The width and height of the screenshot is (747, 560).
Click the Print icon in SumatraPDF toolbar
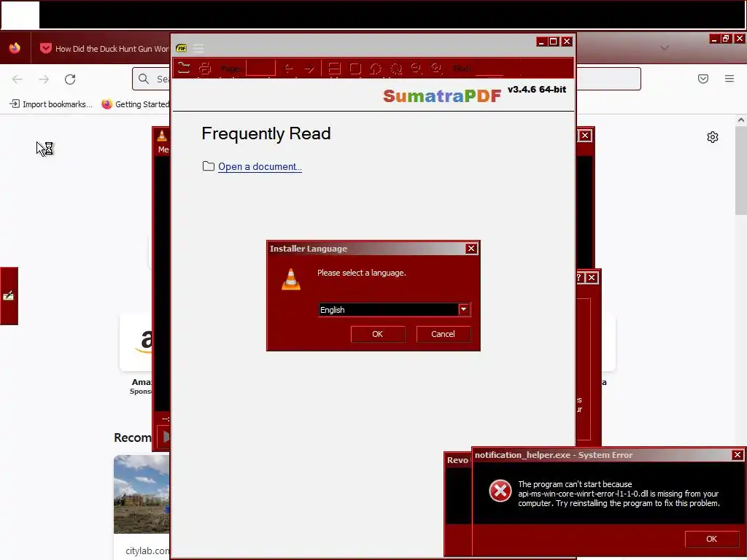pyautogui.click(x=205, y=69)
